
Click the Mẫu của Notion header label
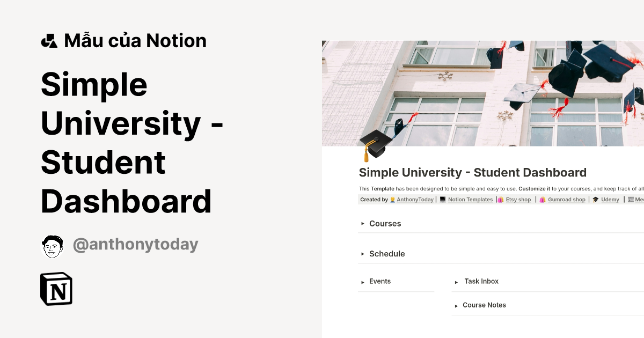tap(135, 40)
